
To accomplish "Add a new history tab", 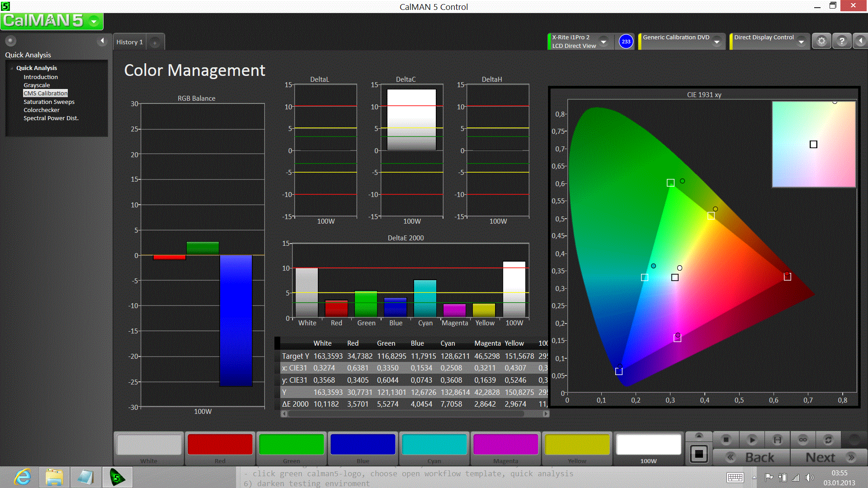I will point(155,42).
